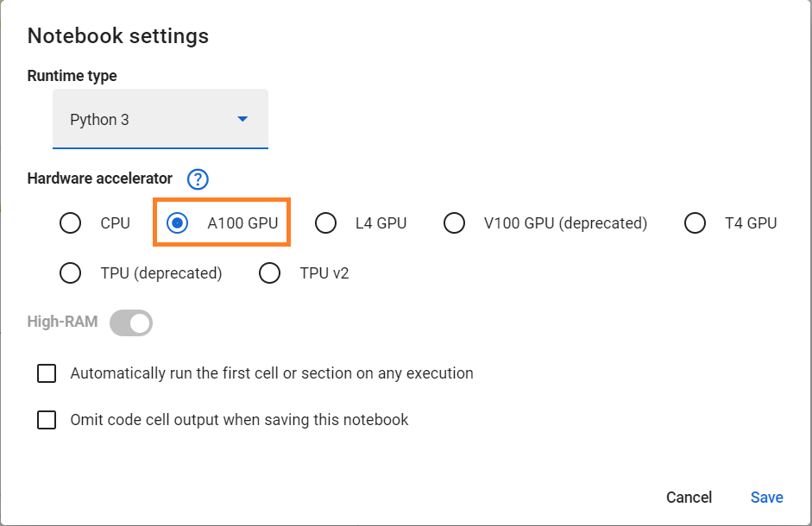
Task: Click the Automatically run the first cell label
Action: pyautogui.click(x=272, y=373)
